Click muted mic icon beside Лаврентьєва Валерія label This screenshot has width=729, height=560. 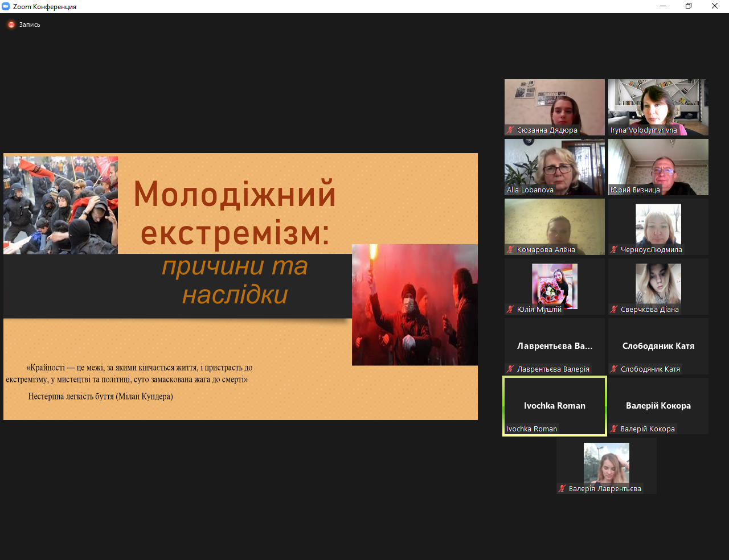tap(511, 369)
